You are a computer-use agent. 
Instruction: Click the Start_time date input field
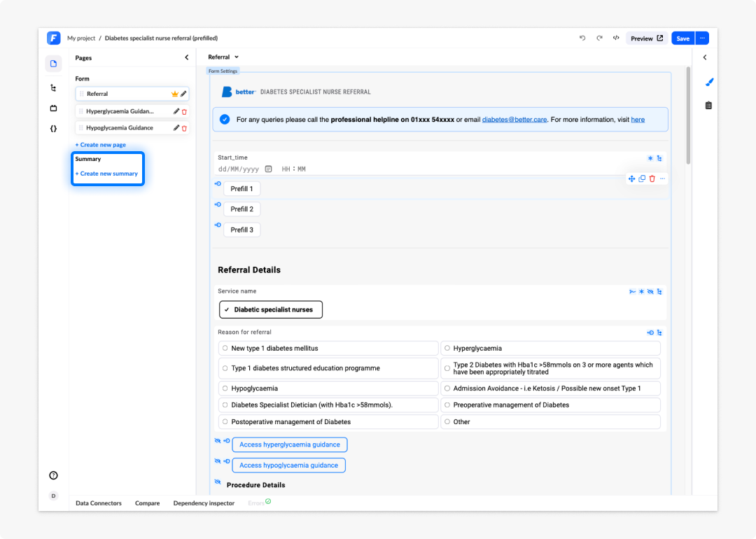coord(239,169)
